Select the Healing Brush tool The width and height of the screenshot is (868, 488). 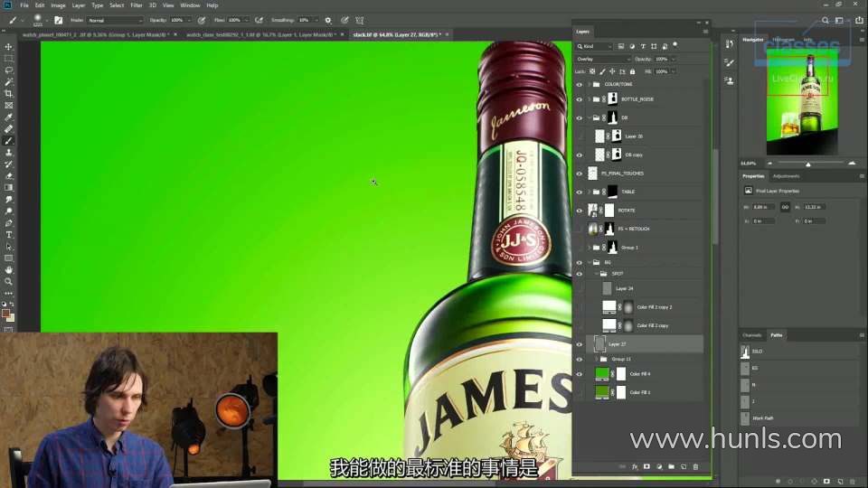[9, 129]
